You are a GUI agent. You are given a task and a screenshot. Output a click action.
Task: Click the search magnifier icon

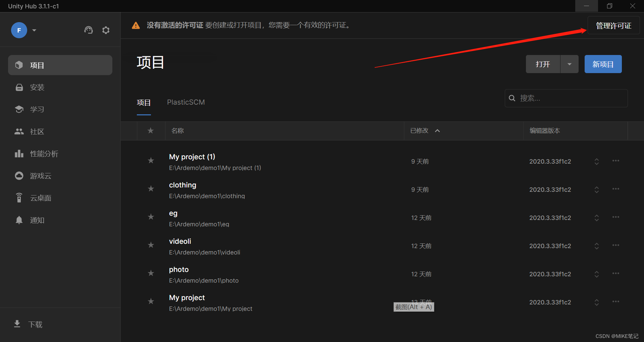click(x=512, y=98)
